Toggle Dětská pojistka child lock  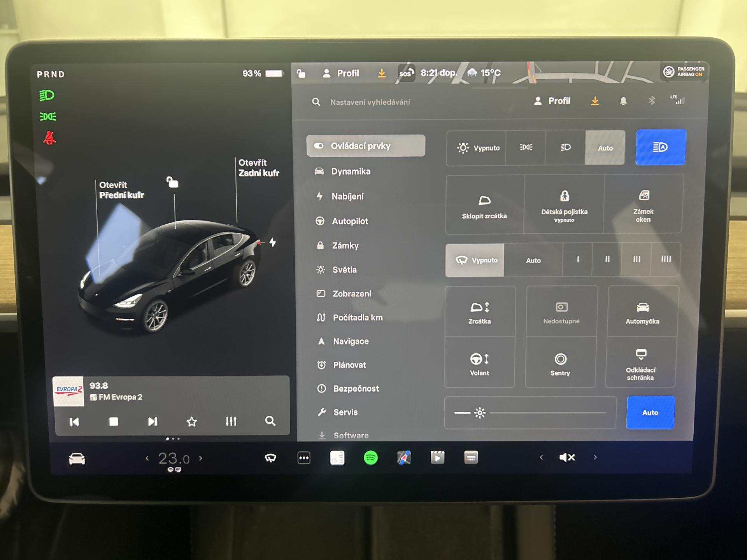coord(564,205)
